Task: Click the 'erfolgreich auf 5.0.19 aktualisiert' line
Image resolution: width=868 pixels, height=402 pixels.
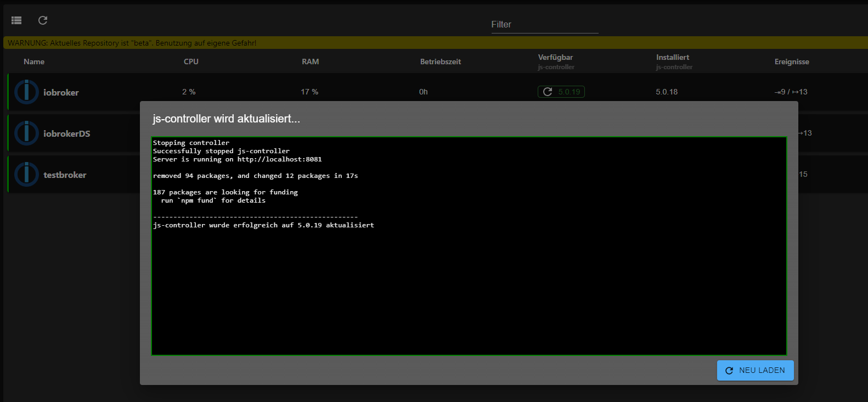Action: click(263, 225)
